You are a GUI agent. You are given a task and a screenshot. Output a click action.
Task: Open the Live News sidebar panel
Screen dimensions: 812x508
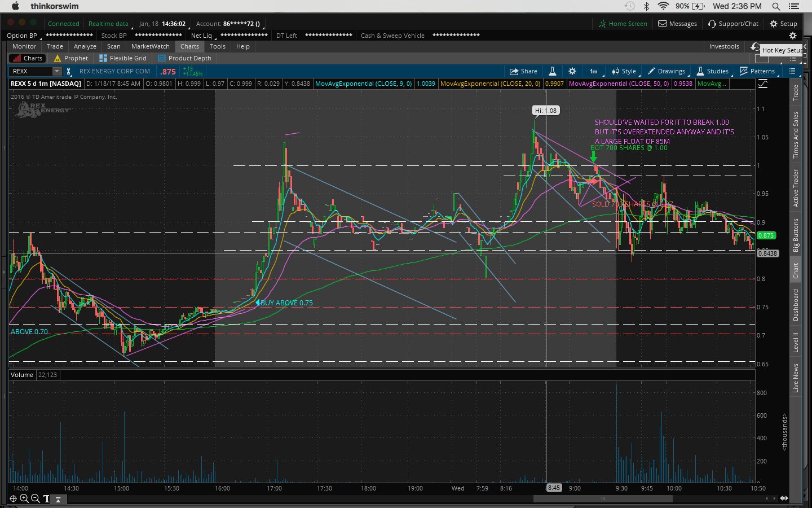point(796,378)
